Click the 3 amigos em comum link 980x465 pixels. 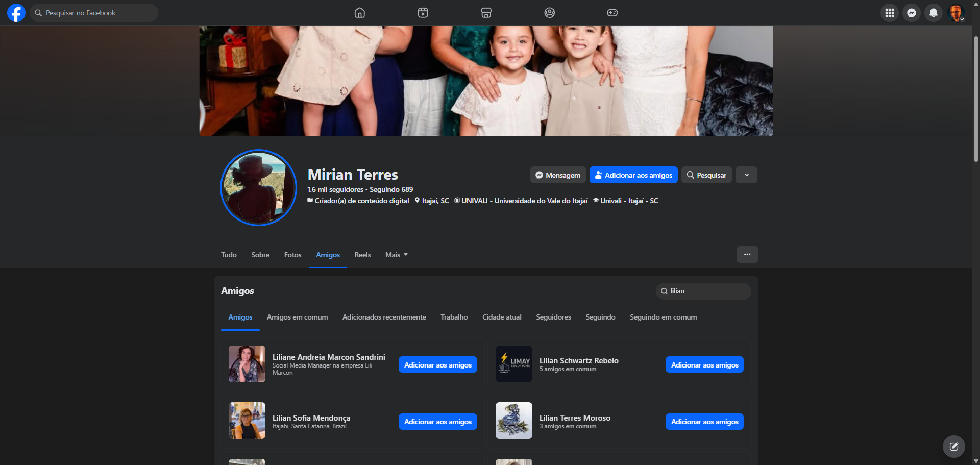coord(568,427)
